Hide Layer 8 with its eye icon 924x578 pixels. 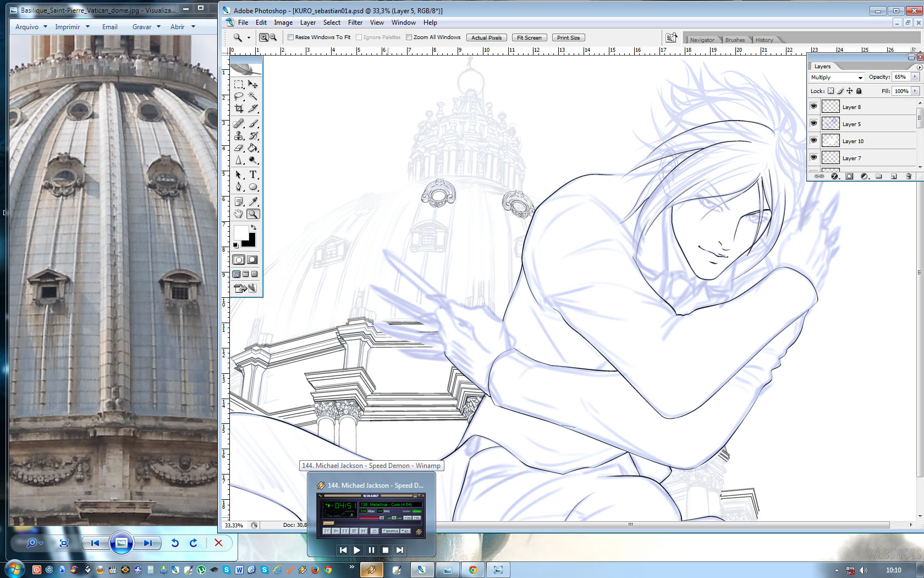(x=814, y=106)
